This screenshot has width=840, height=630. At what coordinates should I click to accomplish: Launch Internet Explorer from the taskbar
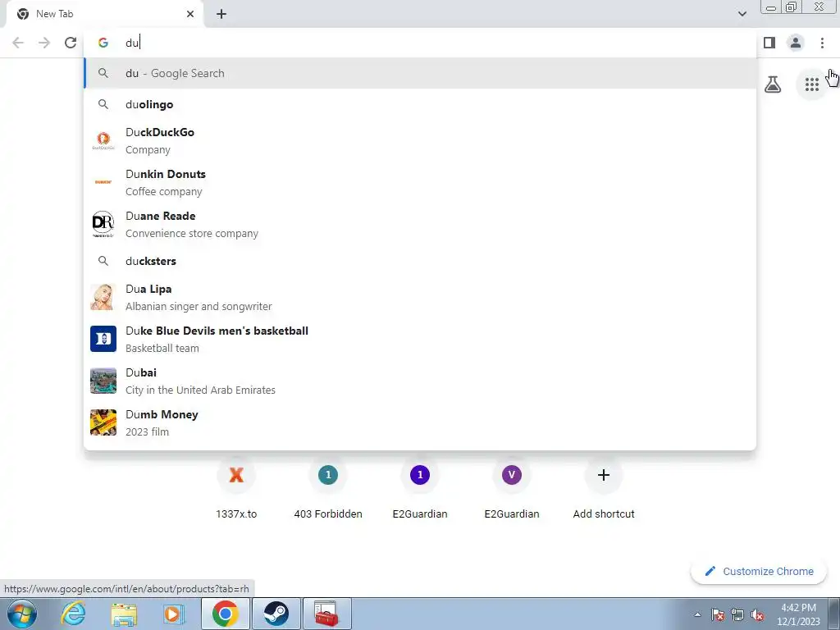(x=73, y=614)
